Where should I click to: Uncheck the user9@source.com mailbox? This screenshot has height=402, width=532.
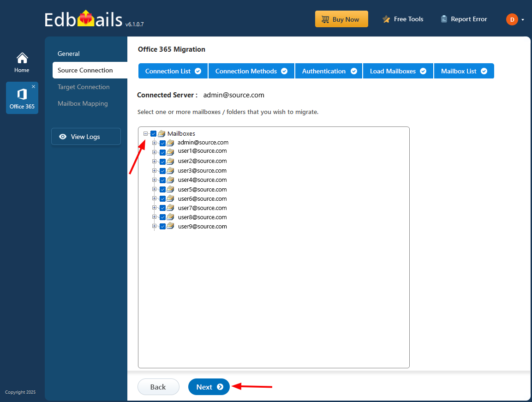click(162, 226)
